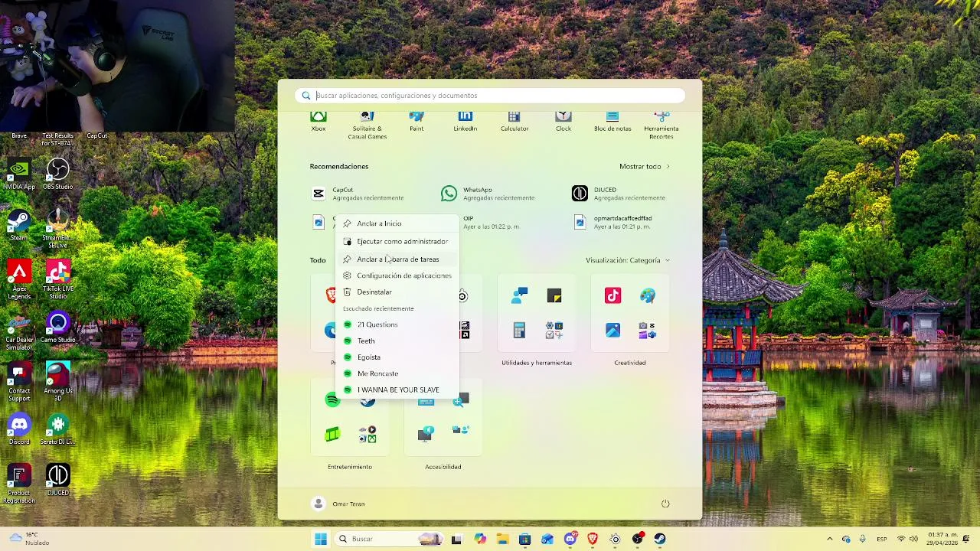Open green Xbox Game Bar tile in Entretenimiento
This screenshot has width=980, height=551.
point(332,435)
